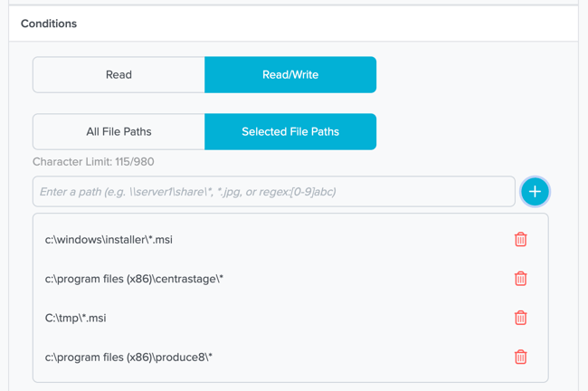Image resolution: width=588 pixels, height=391 pixels.
Task: Click the blank area right of Read/Write
Action: click(x=470, y=75)
